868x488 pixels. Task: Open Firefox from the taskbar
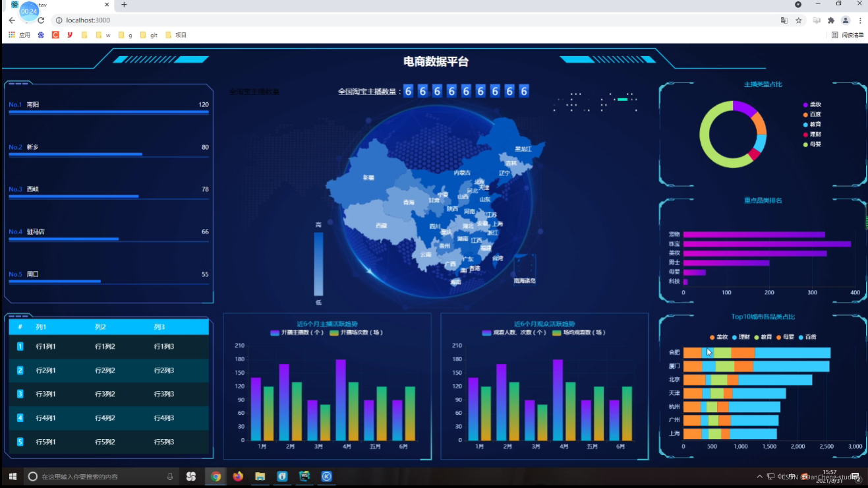tap(238, 476)
